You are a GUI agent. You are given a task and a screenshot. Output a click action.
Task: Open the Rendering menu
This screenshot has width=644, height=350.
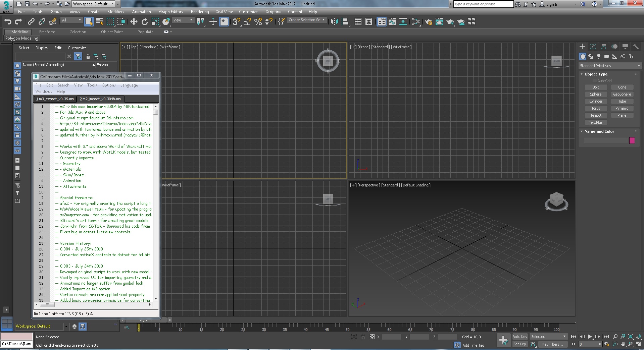200,12
